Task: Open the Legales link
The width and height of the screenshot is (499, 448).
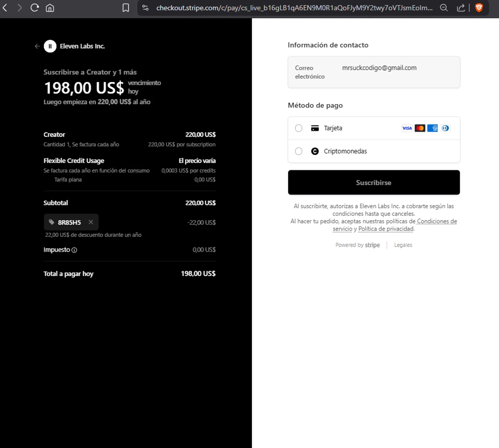Action: 403,245
